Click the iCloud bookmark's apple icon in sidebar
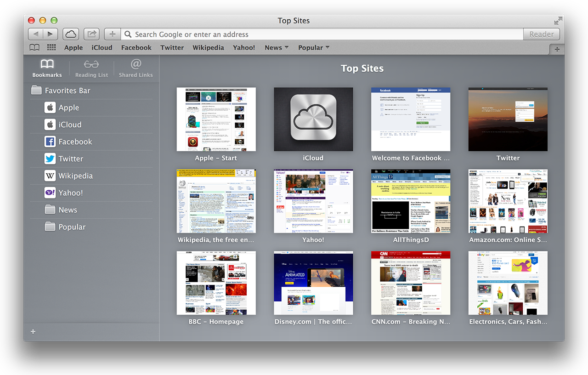Screen dimensions: 588x375 click(x=50, y=125)
